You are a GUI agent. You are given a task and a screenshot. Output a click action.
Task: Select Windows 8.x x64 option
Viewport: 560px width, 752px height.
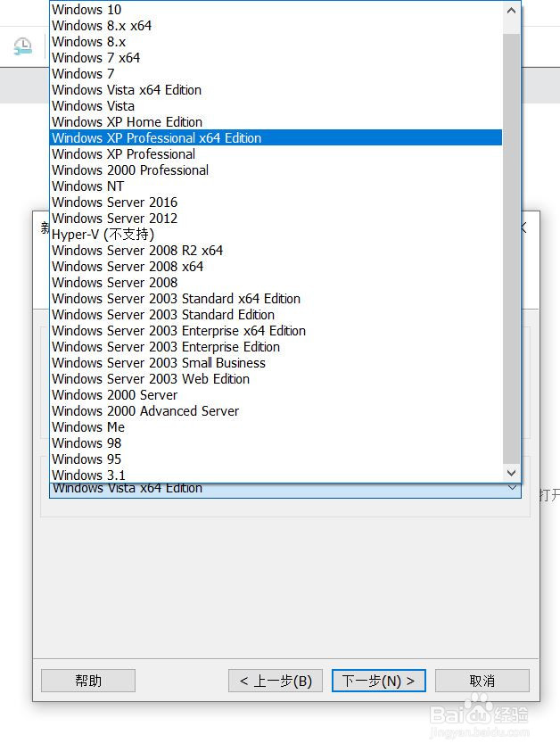(276, 25)
